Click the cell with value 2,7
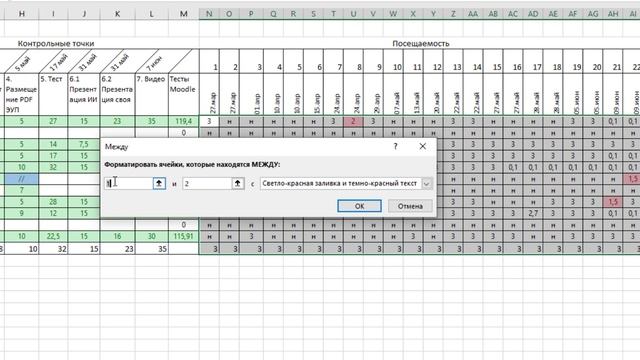 click(533, 213)
